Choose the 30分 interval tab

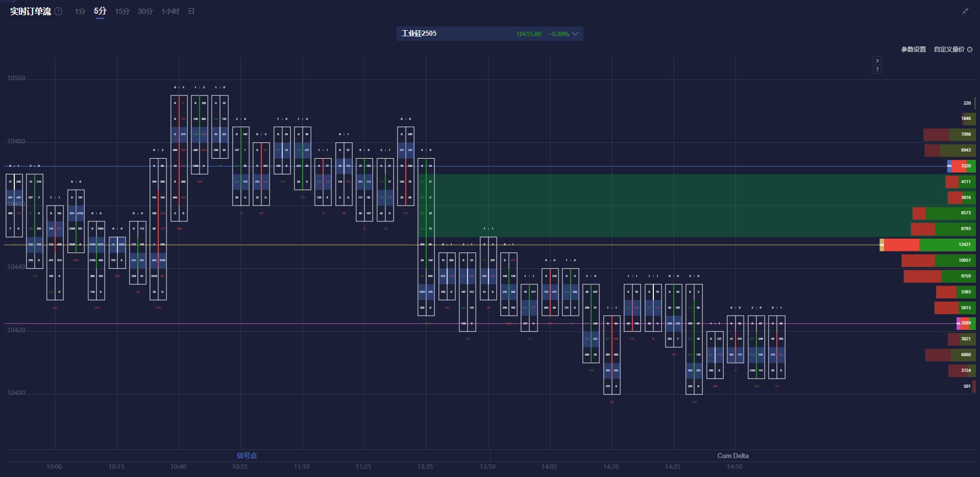[x=145, y=11]
